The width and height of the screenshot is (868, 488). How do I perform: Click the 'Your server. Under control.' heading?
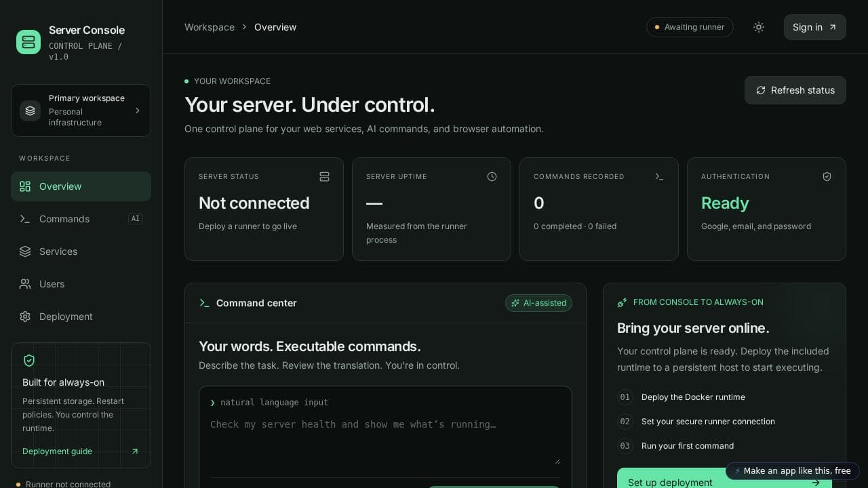pyautogui.click(x=310, y=105)
